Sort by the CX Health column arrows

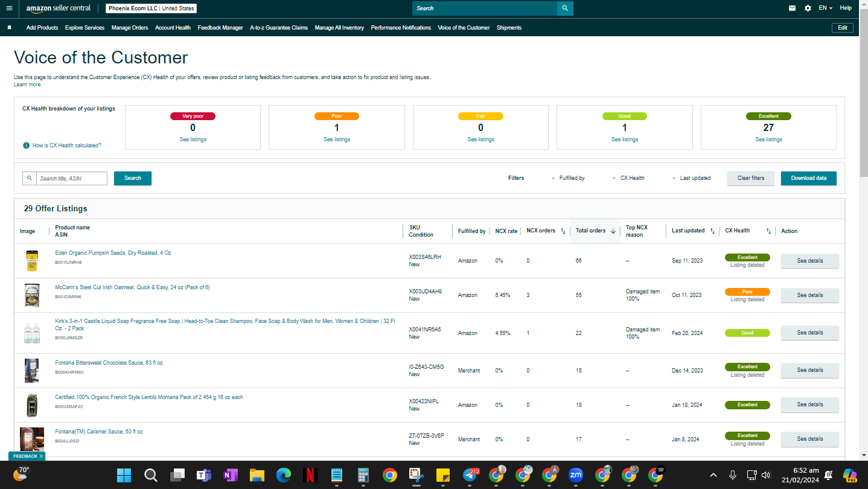(x=768, y=231)
